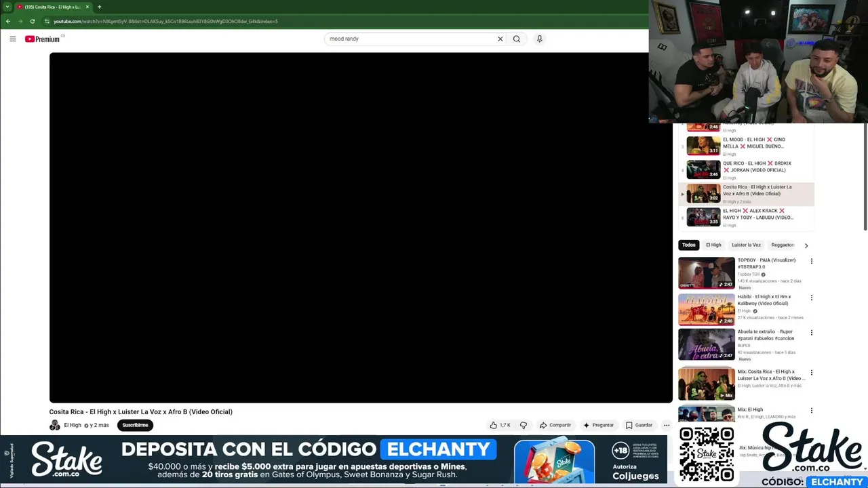Close the Cosita Rica browser tab
Screen dimensions: 868x488
point(87,7)
